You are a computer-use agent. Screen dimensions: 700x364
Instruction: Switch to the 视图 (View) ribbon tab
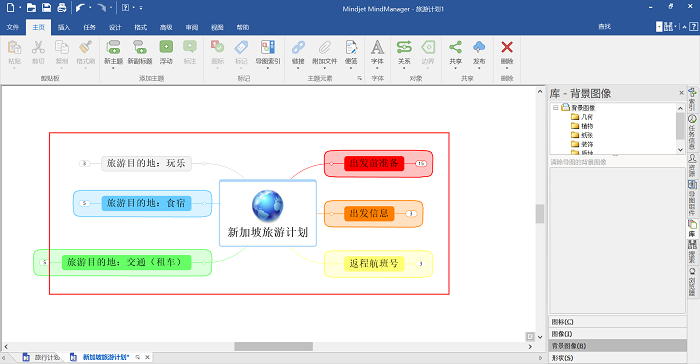pos(217,27)
